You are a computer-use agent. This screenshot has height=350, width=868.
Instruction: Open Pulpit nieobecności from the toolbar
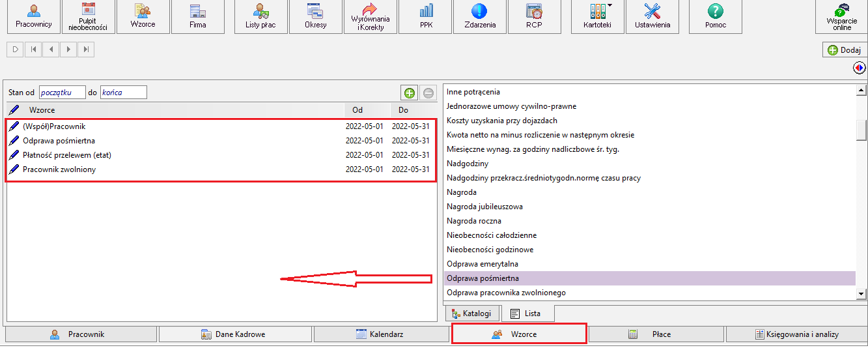[x=88, y=17]
